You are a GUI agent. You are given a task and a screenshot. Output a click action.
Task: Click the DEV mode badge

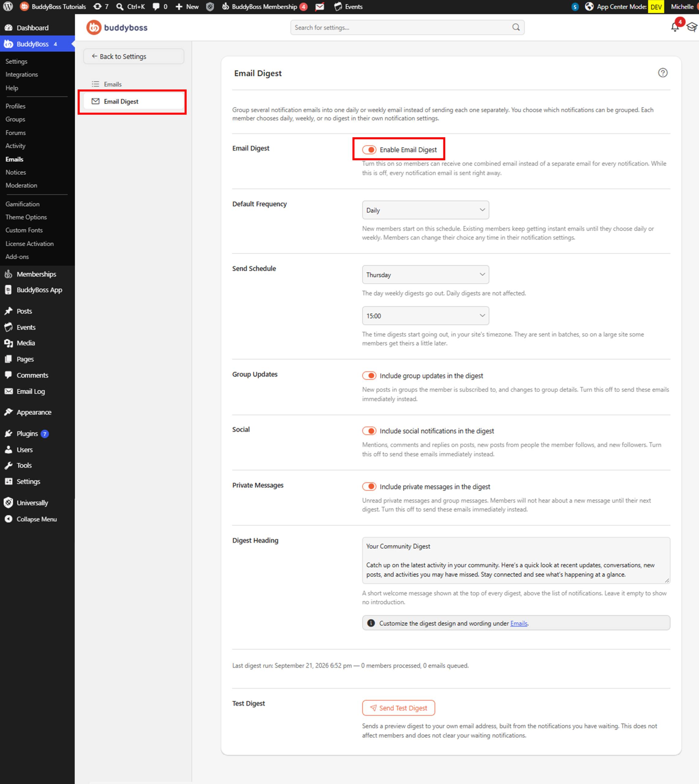(656, 7)
